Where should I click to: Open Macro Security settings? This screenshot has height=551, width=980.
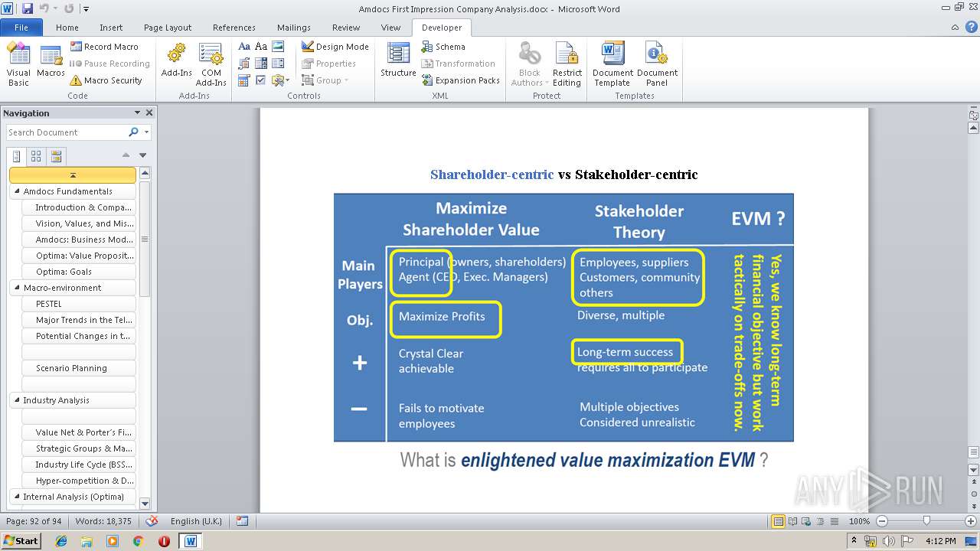(106, 80)
